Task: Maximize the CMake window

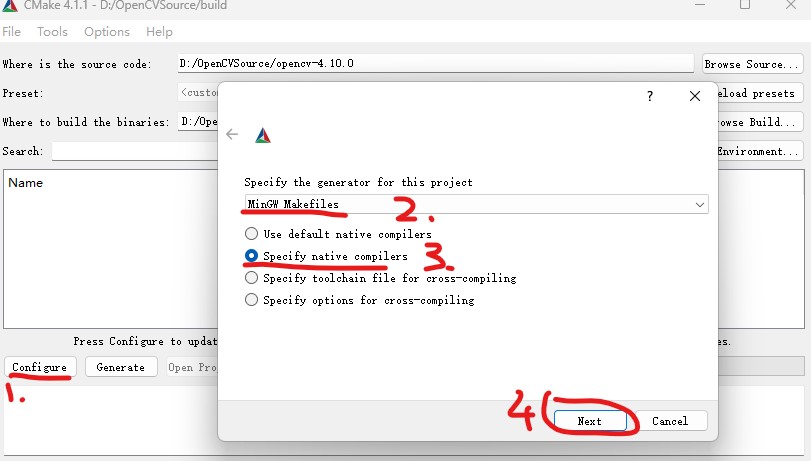Action: (745, 5)
